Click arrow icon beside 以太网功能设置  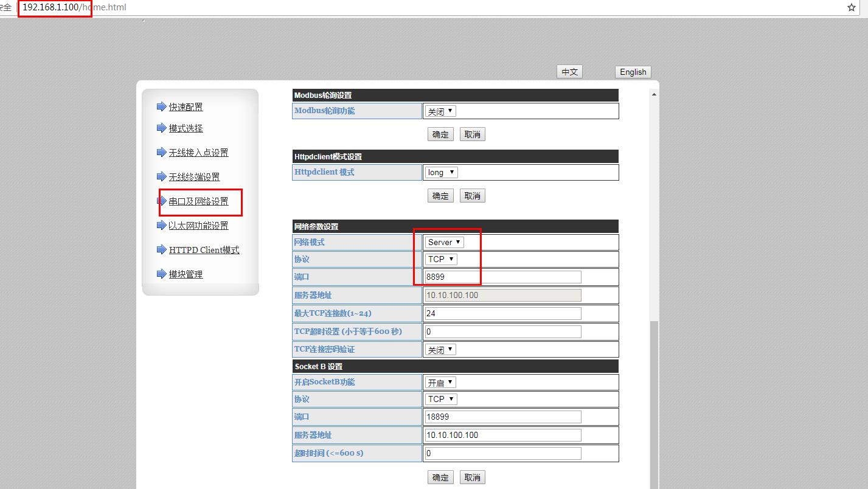click(161, 225)
